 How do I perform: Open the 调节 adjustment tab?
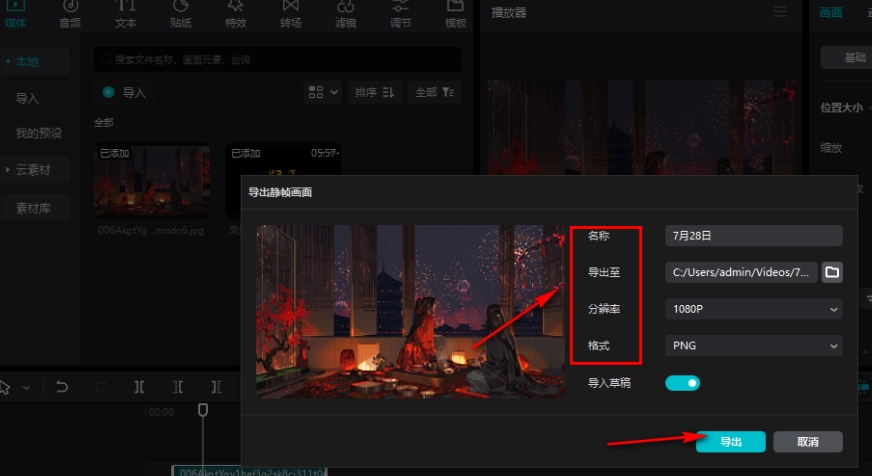[400, 14]
